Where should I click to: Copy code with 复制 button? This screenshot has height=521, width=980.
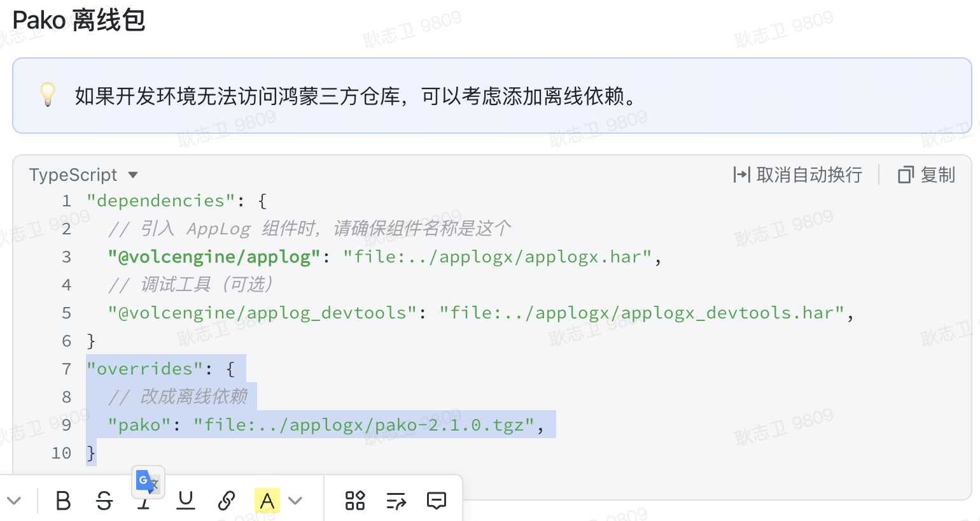pyautogui.click(x=927, y=175)
